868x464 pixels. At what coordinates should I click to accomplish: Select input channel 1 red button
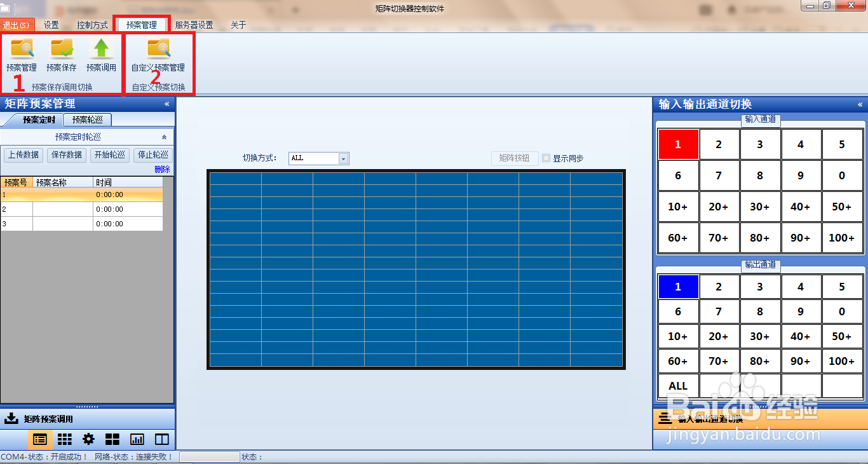678,144
